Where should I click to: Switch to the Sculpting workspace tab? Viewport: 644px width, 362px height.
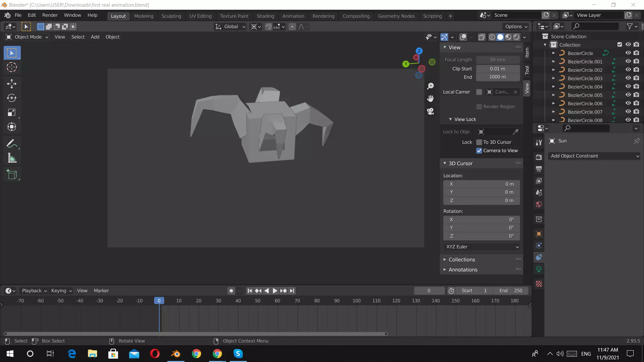coord(171,16)
